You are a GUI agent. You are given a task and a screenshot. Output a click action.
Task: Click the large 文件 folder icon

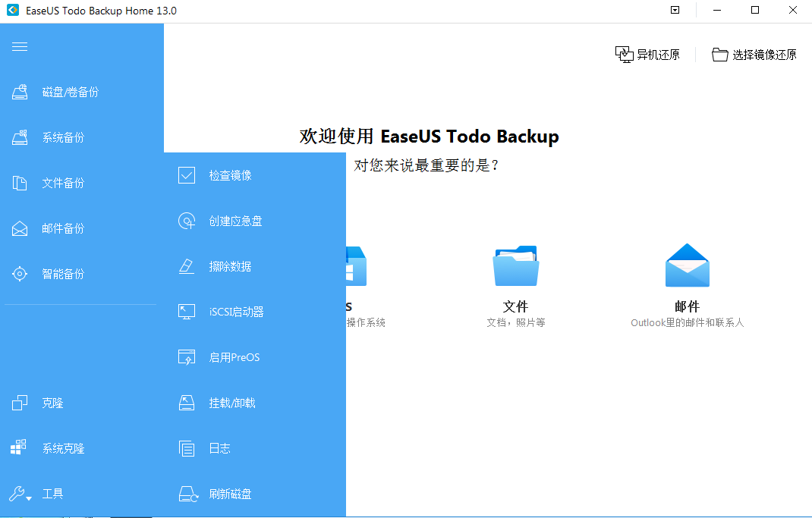tap(516, 265)
